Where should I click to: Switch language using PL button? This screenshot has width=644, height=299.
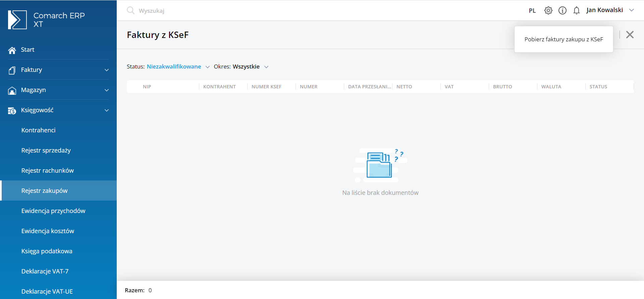[x=532, y=10]
